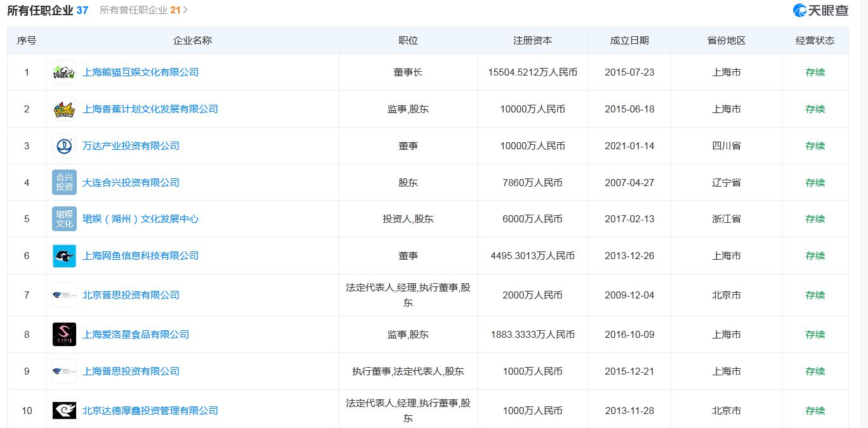Click the 辽宁省 region cell

click(x=727, y=183)
